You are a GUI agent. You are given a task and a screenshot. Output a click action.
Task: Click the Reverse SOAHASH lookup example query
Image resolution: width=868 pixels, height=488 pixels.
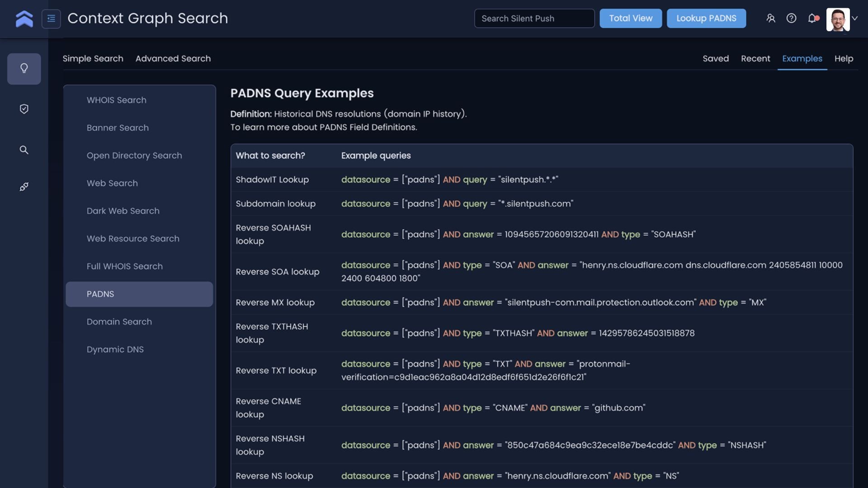click(518, 235)
